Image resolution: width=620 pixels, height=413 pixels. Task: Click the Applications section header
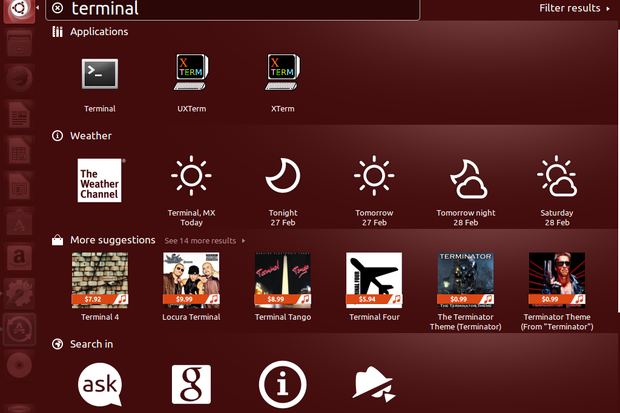(90, 32)
